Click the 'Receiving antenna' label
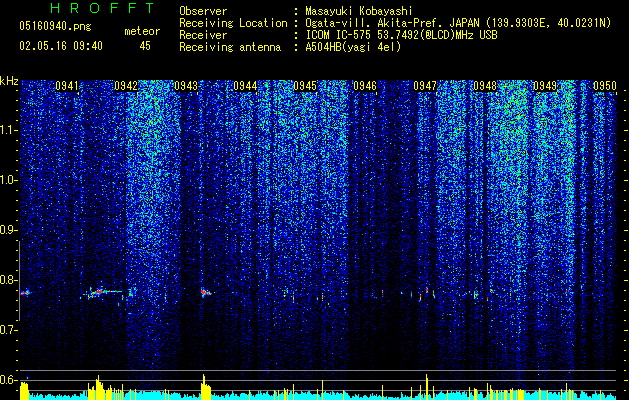 pos(230,47)
